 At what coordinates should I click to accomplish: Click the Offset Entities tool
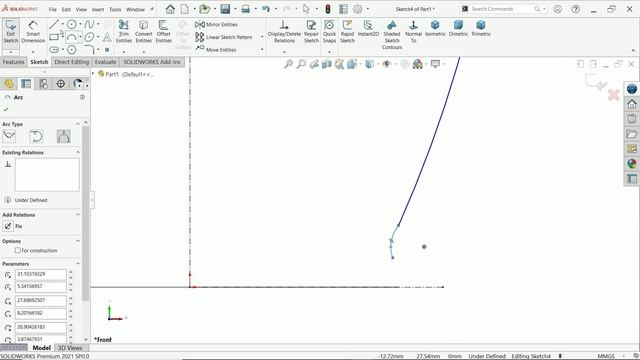point(163,32)
